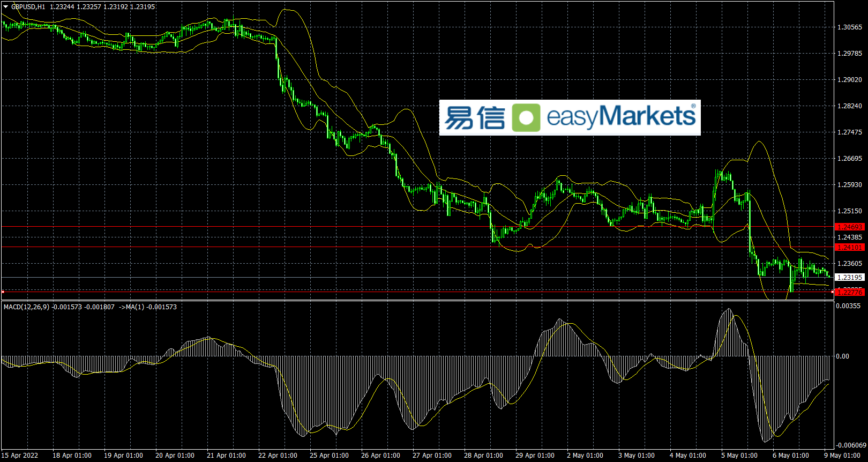Image resolution: width=868 pixels, height=462 pixels.
Task: Click the high value 1.23257 in the chart title
Action: (88, 7)
